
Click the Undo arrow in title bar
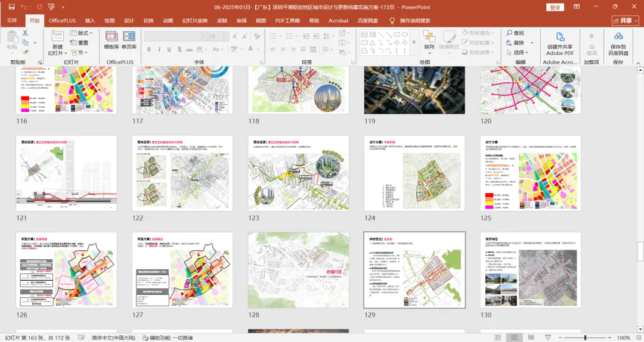tap(23, 7)
